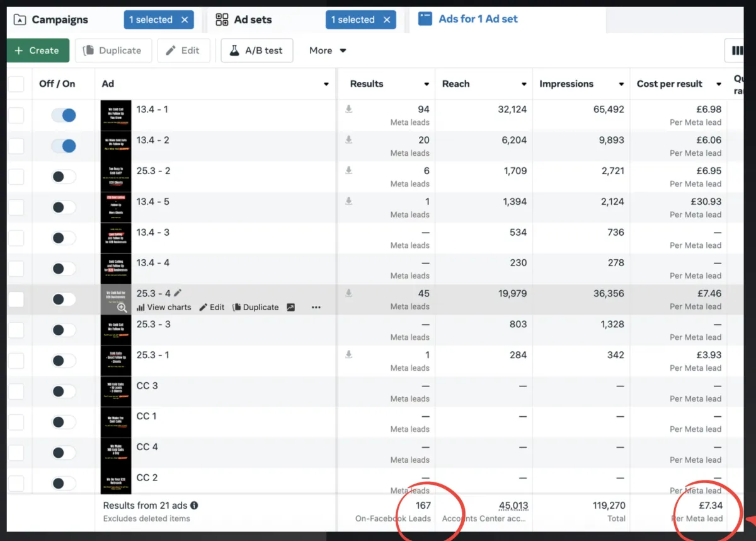756x541 pixels.
Task: Clear the Campaigns 1 selected filter
Action: point(185,20)
